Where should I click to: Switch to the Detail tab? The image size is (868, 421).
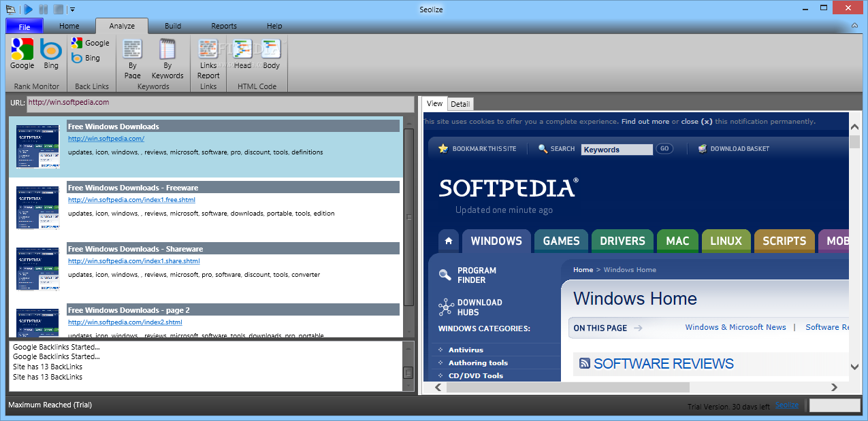tap(460, 104)
